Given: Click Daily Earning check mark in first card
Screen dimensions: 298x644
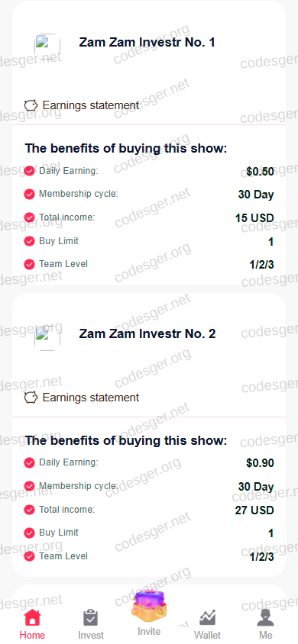Looking at the screenshot, I should (29, 171).
